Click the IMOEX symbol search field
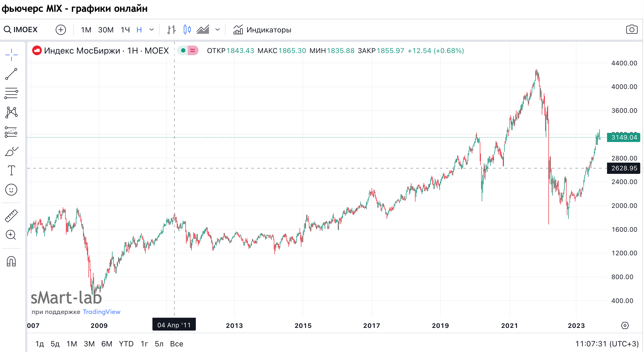The width and height of the screenshot is (644, 352). (25, 29)
